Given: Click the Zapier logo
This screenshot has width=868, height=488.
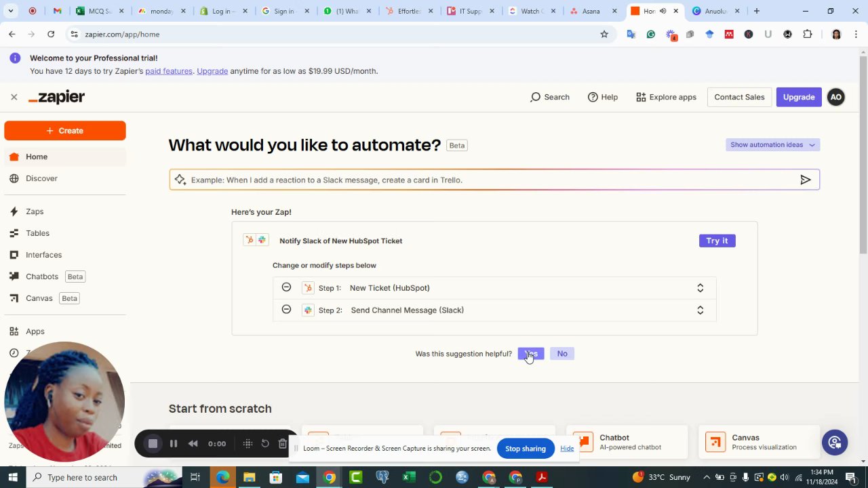Looking at the screenshot, I should [x=56, y=97].
